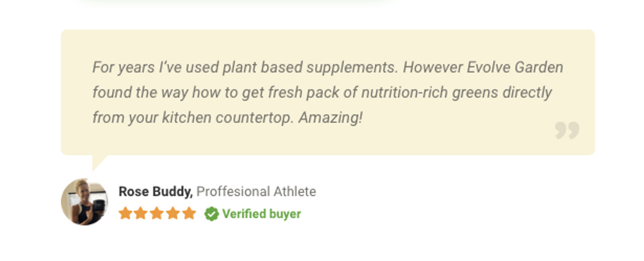Select the fifth orange rating star
Image resolution: width=644 pixels, height=261 pixels.
[189, 213]
